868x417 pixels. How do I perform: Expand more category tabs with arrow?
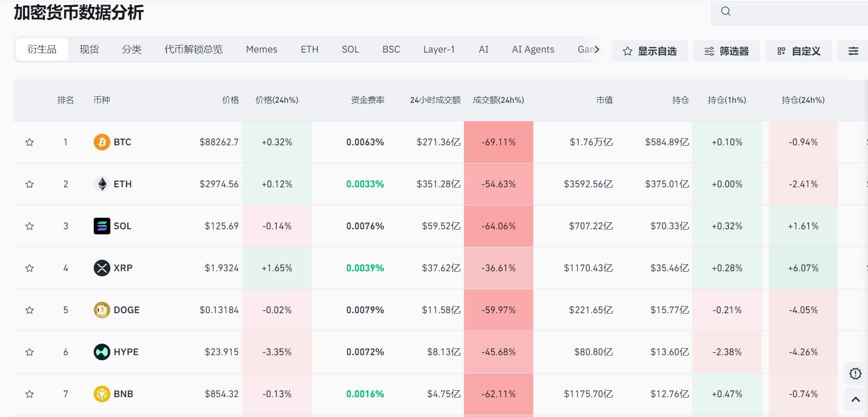pos(597,49)
